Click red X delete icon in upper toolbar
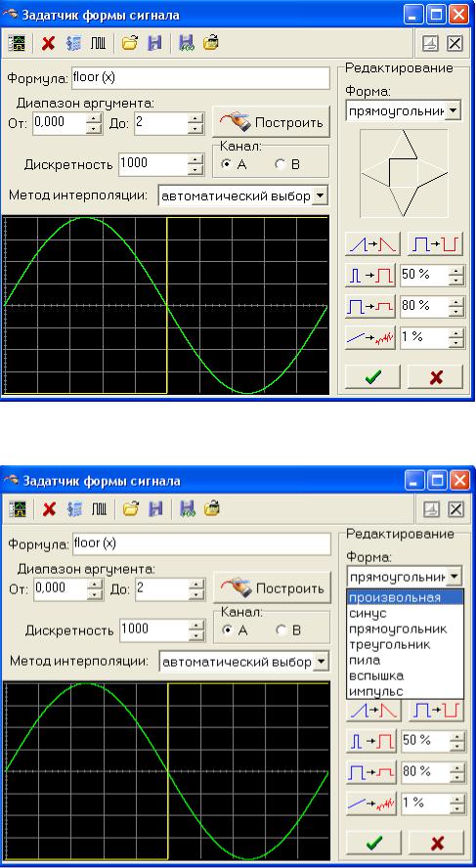Viewport: 476px width, 868px height. [49, 44]
